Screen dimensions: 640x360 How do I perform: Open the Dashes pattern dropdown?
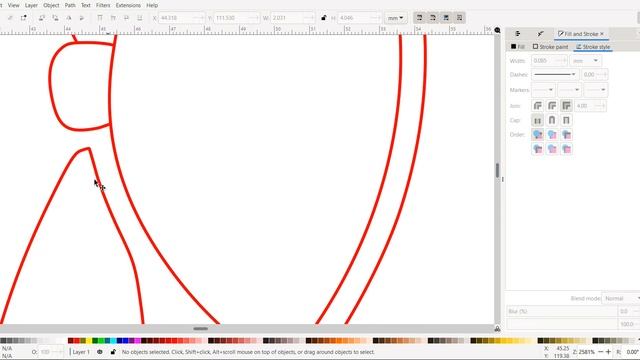click(x=555, y=75)
